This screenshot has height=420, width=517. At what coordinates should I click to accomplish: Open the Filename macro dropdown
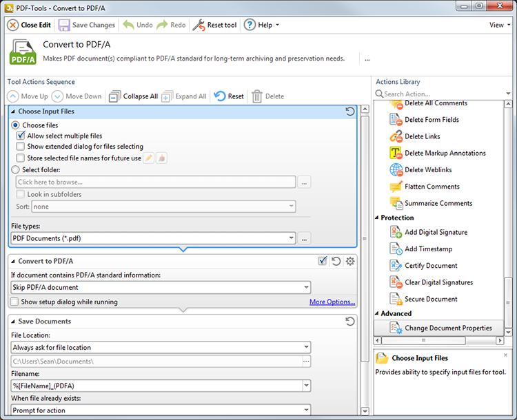[306, 386]
